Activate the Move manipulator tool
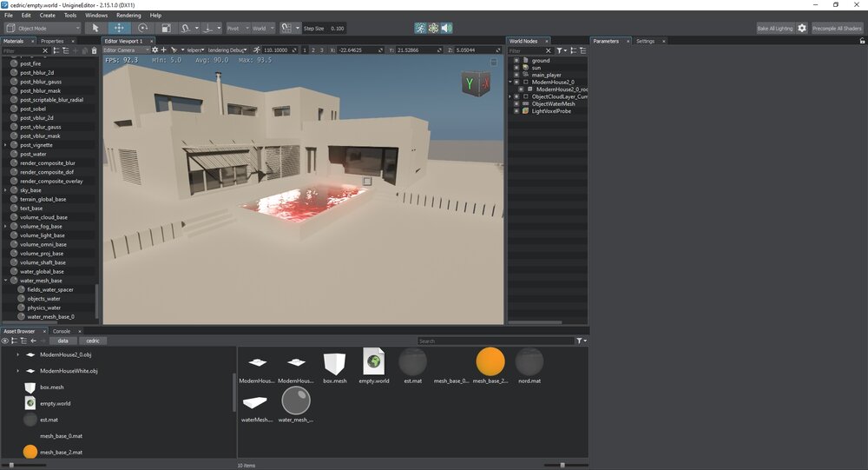Viewport: 868px width, 470px height. (x=120, y=28)
